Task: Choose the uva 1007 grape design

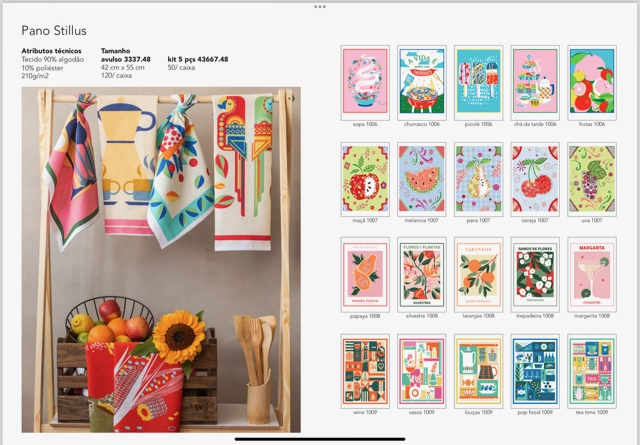Action: [x=592, y=179]
